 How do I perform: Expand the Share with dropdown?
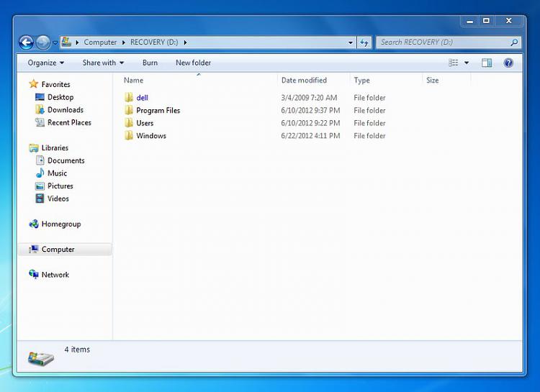click(103, 63)
